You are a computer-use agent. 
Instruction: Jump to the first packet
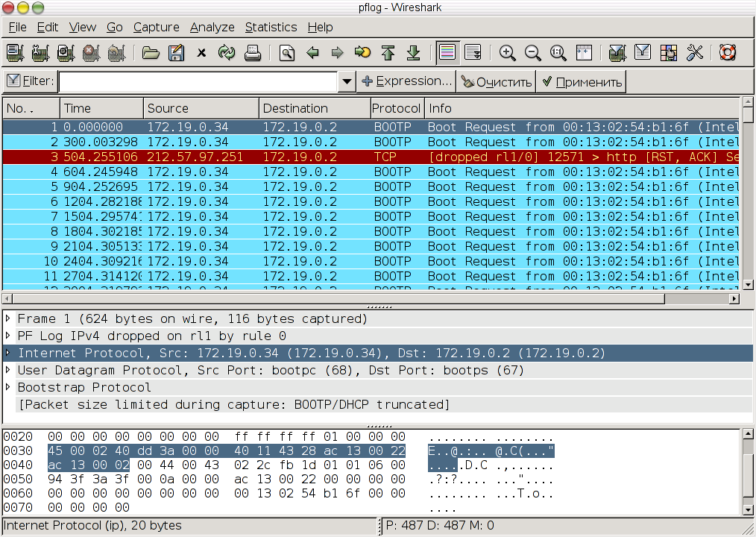(x=388, y=53)
